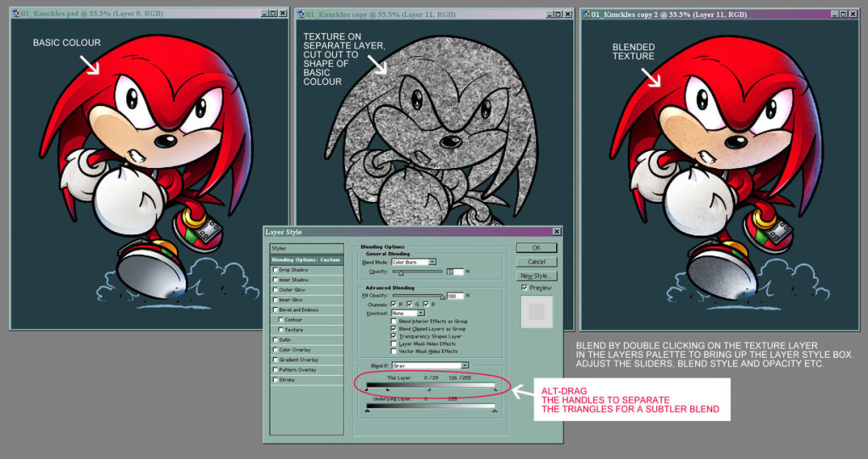Check Layer Mask Hides Effects
Screen dimensions: 868x459
(x=393, y=344)
